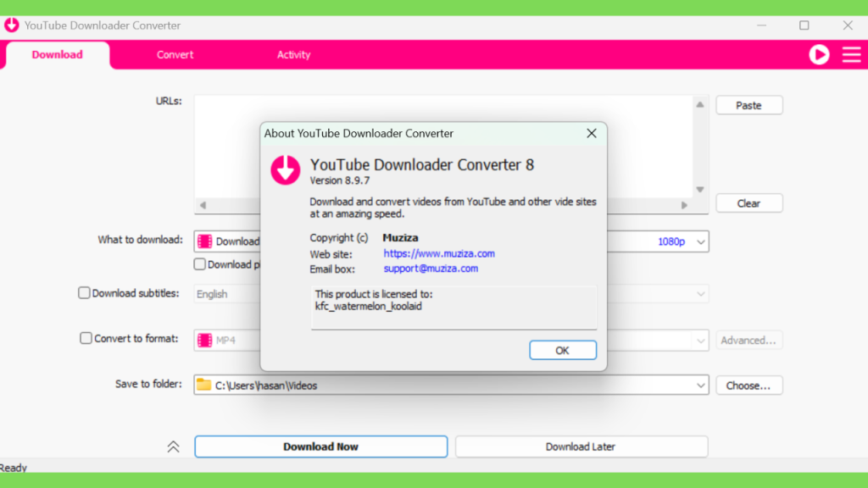Click the film icon in What to download
Image resolution: width=868 pixels, height=488 pixels.
(205, 241)
